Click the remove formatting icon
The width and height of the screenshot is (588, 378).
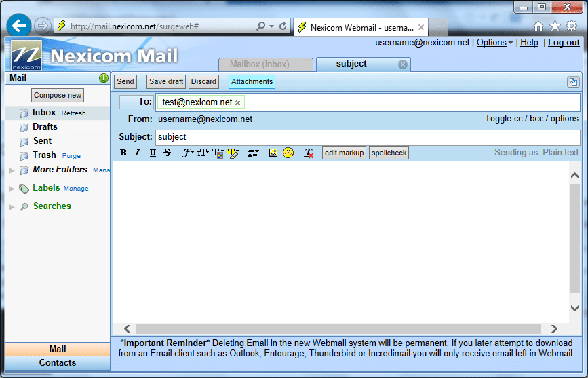(x=309, y=153)
